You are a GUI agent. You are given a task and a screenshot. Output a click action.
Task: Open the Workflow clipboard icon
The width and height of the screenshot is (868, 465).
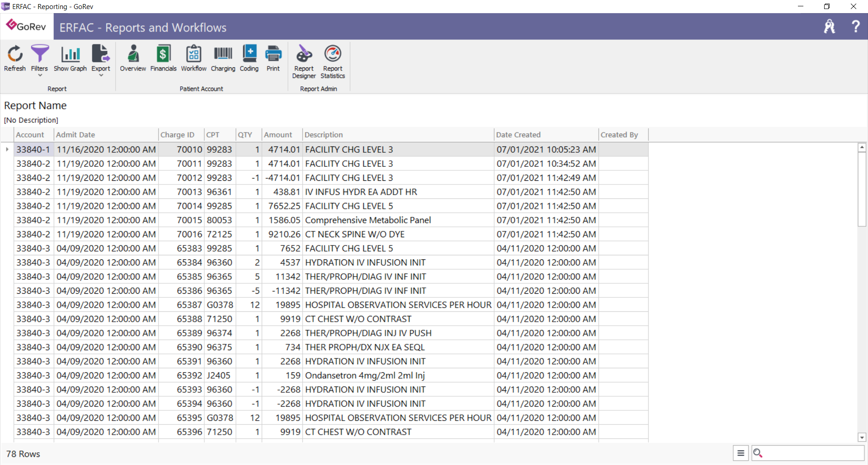(193, 54)
